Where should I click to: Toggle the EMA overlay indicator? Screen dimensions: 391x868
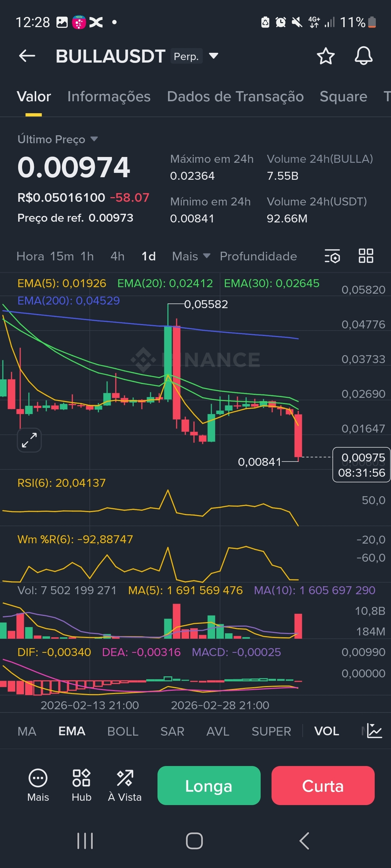[72, 731]
